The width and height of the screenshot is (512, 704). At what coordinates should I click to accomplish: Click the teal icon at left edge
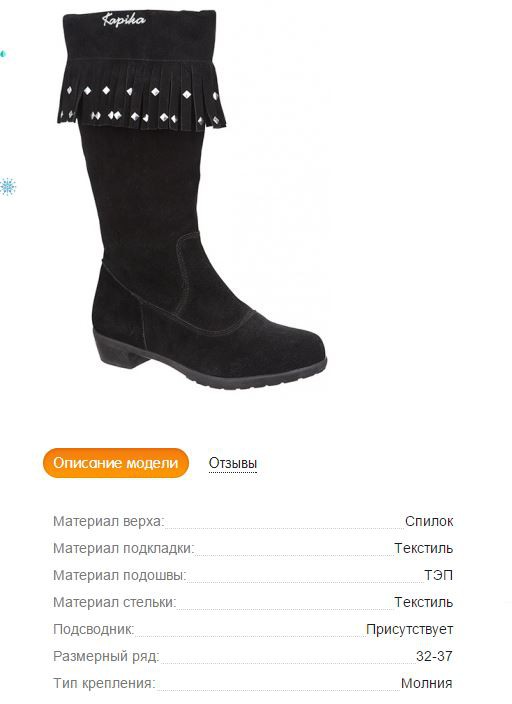point(2,54)
